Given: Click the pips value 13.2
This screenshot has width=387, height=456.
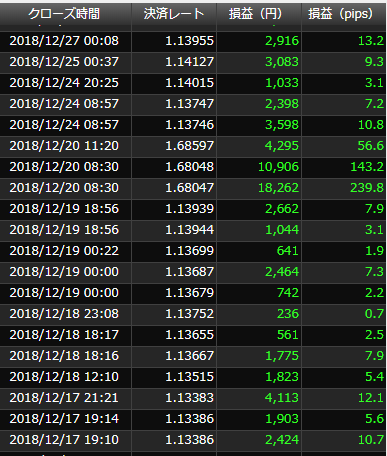Looking at the screenshot, I should (x=371, y=41).
